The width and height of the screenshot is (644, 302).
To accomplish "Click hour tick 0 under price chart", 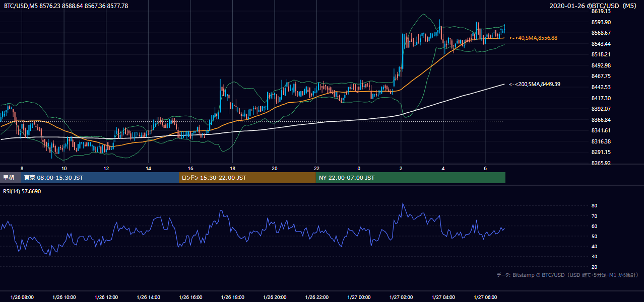I will (359, 168).
